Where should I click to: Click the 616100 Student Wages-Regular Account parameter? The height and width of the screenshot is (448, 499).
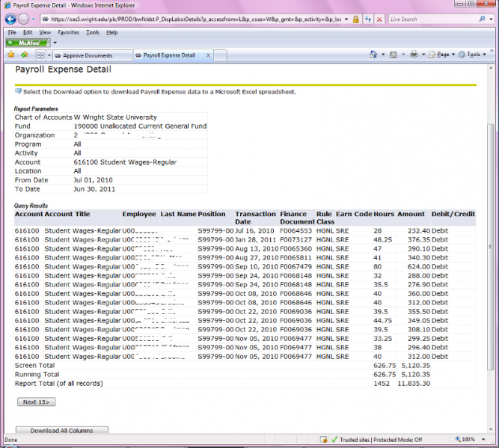coord(125,162)
